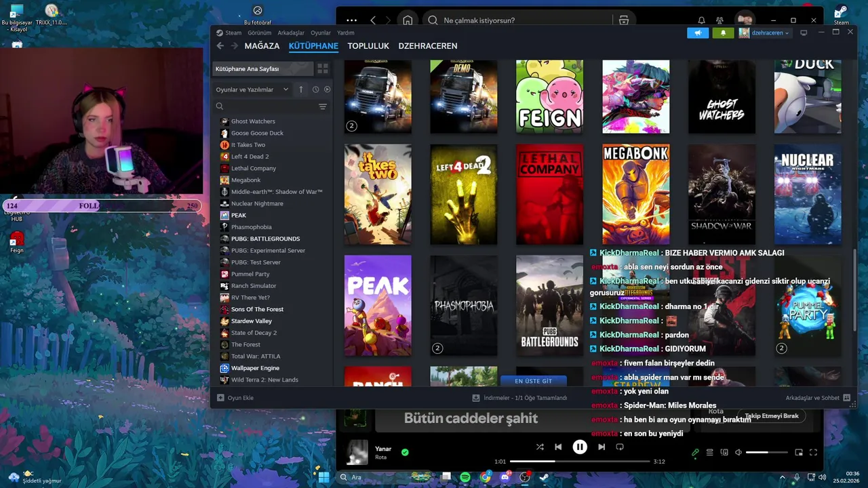Seek in Spotify song progress bar
The height and width of the screenshot is (488, 868).
point(580,462)
